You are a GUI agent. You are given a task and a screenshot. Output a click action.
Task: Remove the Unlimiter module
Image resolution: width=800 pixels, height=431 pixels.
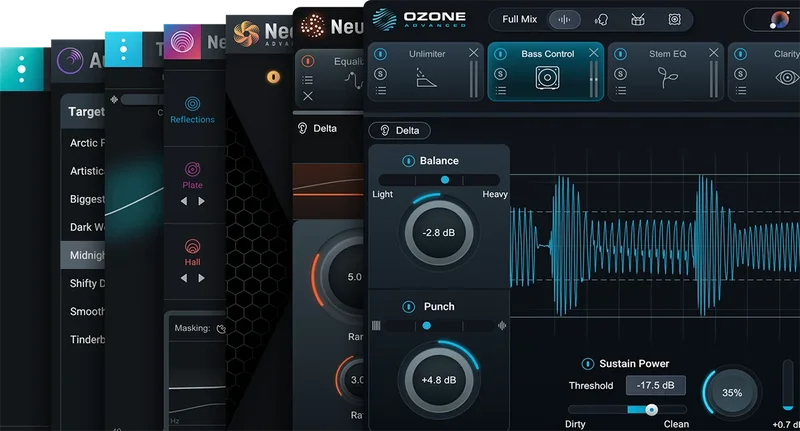point(473,53)
